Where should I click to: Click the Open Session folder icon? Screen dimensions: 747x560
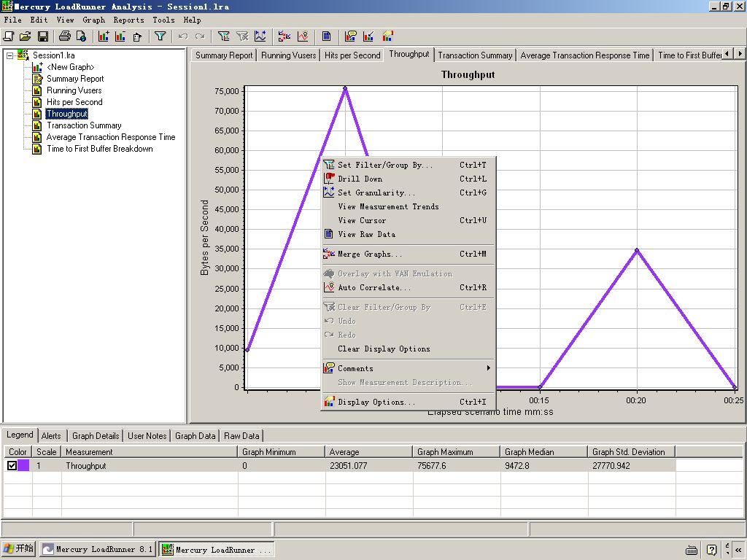point(26,36)
